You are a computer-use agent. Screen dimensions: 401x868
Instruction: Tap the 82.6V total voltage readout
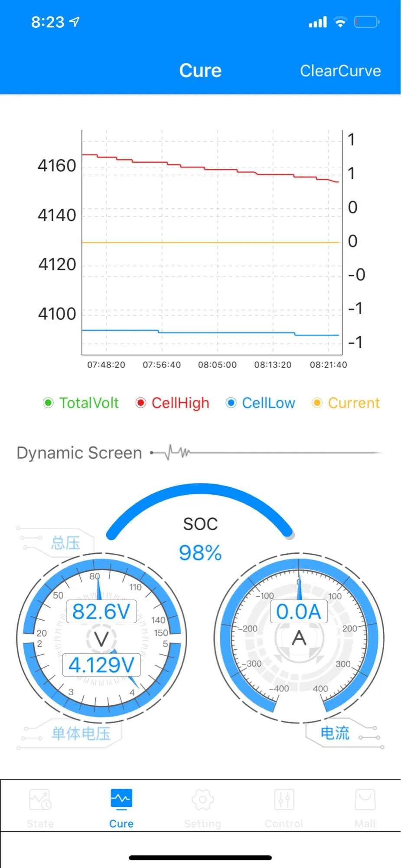pos(101,612)
